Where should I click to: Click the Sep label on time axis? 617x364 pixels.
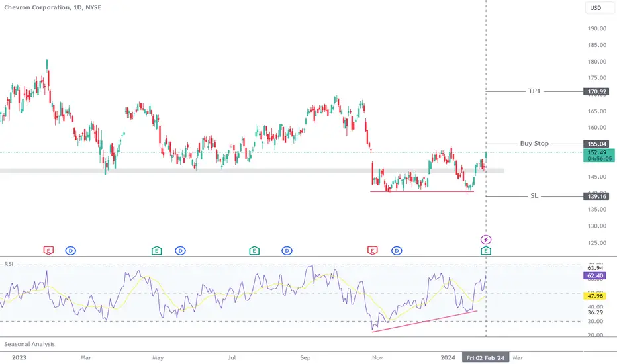pos(305,357)
